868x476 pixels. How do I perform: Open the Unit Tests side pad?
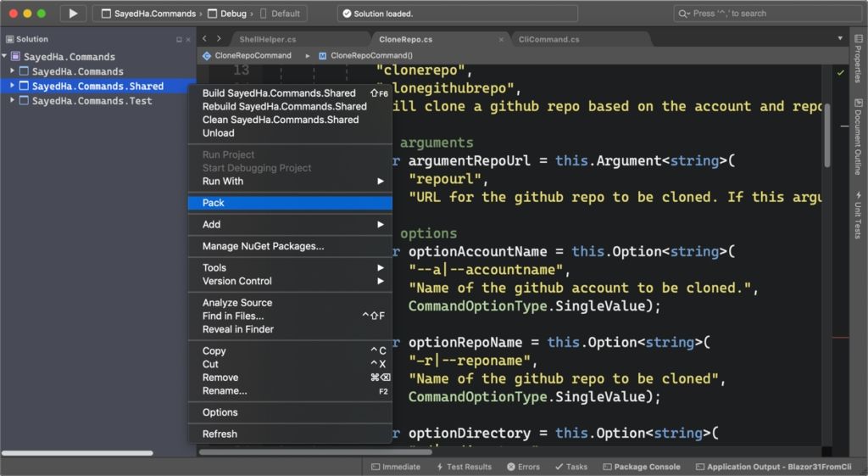[x=858, y=215]
